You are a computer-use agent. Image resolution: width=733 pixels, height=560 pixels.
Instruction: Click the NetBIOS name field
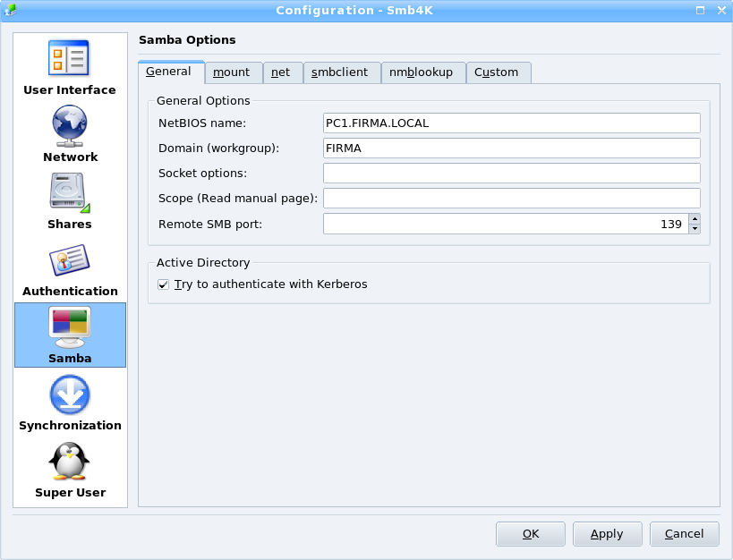point(512,123)
